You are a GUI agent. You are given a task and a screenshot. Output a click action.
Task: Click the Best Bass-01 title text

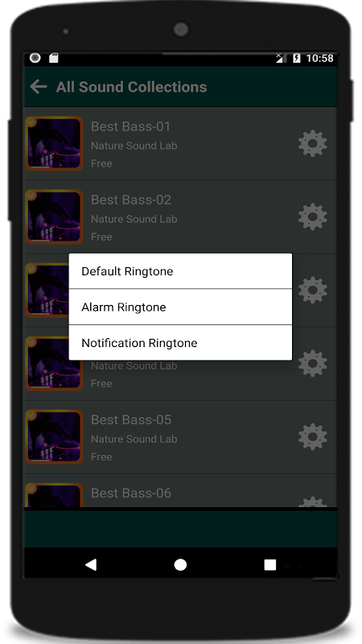pos(130,126)
